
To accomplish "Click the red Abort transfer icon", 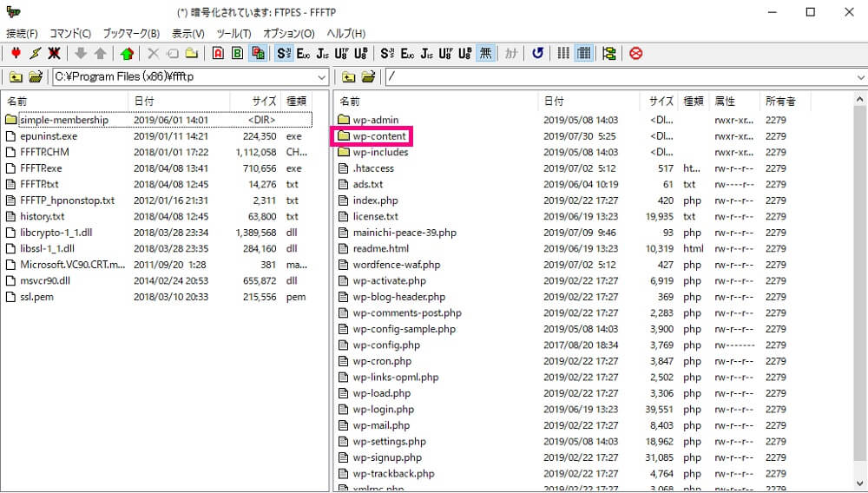I will click(636, 53).
